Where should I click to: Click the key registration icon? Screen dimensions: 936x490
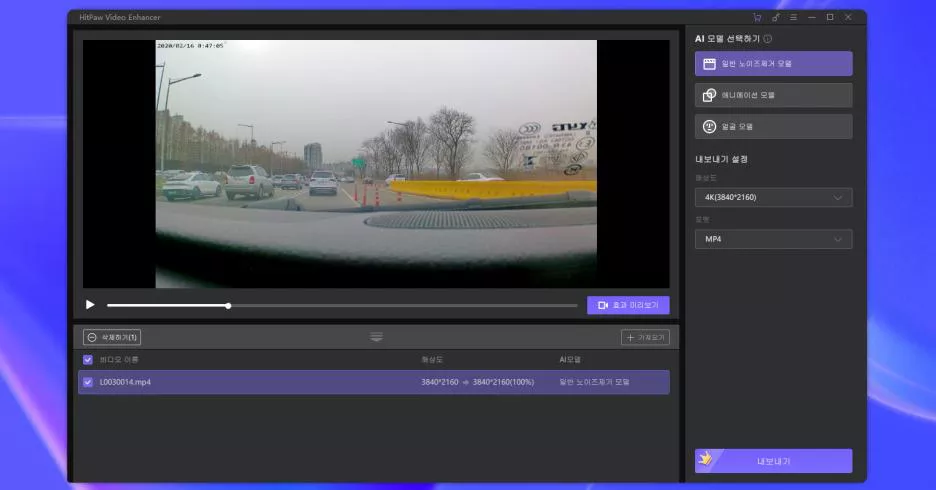pos(775,17)
